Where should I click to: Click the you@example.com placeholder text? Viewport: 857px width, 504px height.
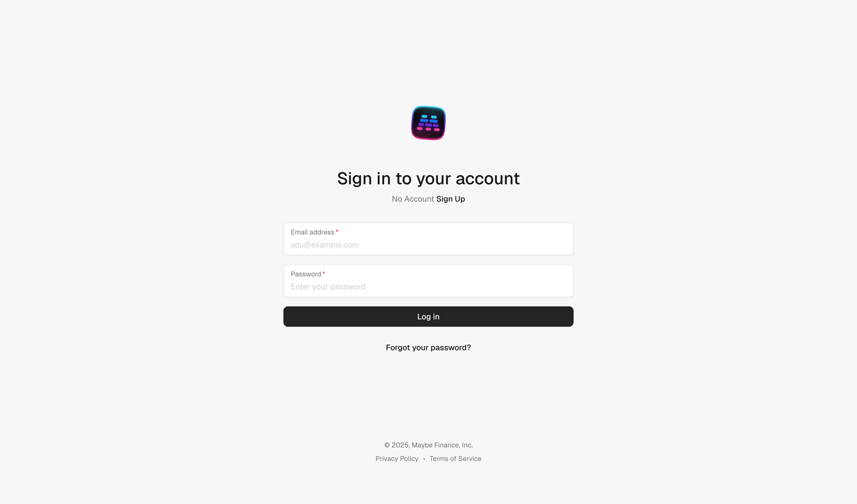tap(324, 245)
